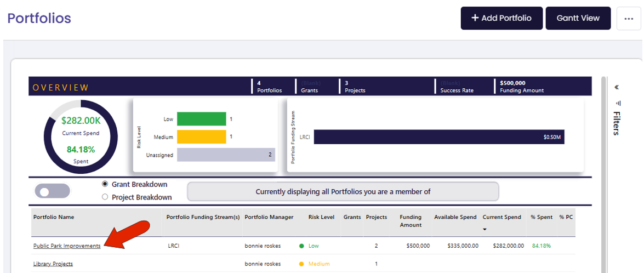Sort by Portfolio Name column header

(x=53, y=217)
